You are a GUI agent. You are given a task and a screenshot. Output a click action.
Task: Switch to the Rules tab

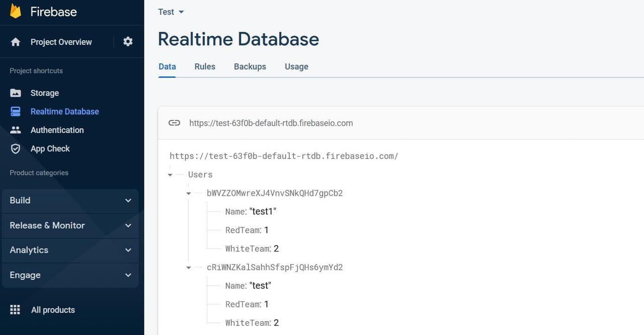tap(205, 66)
